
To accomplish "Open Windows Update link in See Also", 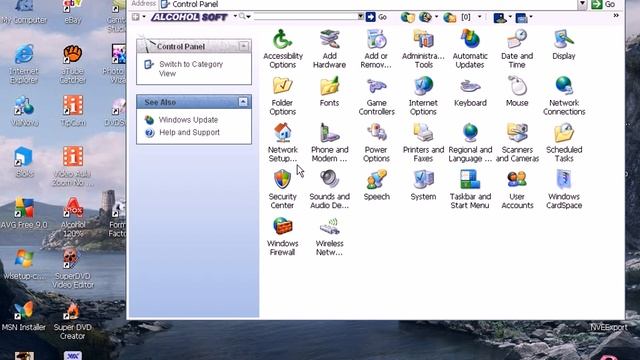I will 188,120.
